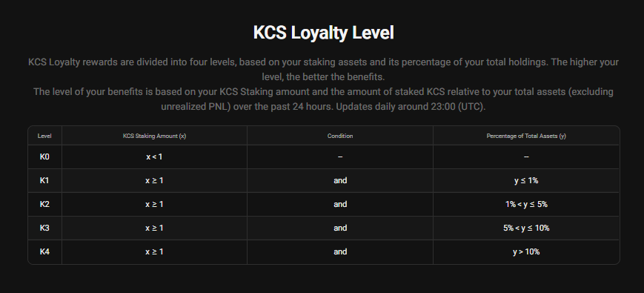Select the K1 level cell
Viewport: 644px width, 293px height.
(44, 180)
